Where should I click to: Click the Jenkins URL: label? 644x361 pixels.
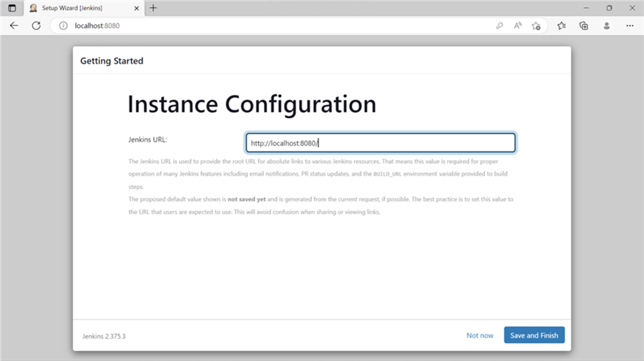coord(147,139)
